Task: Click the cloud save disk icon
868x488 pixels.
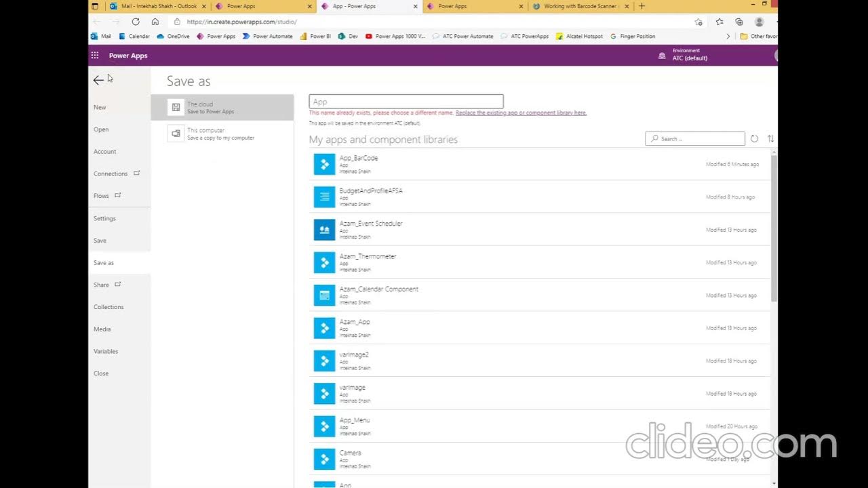Action: coord(176,107)
